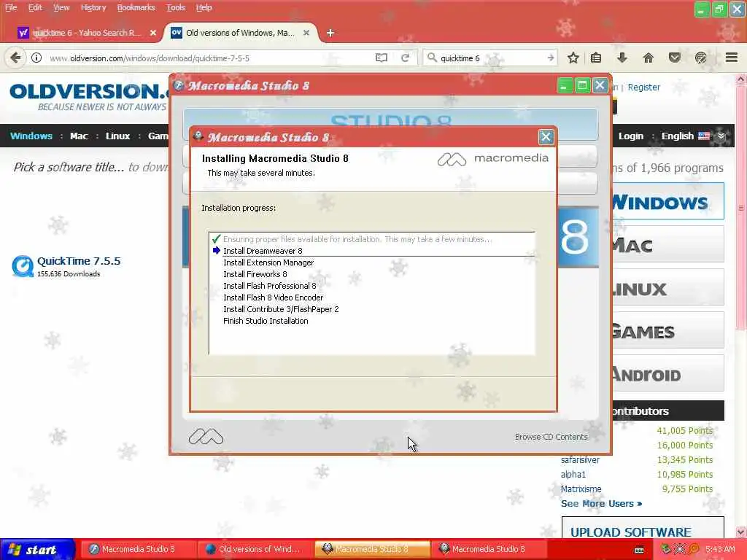Open the Tools menu
This screenshot has width=747, height=560.
click(x=175, y=7)
